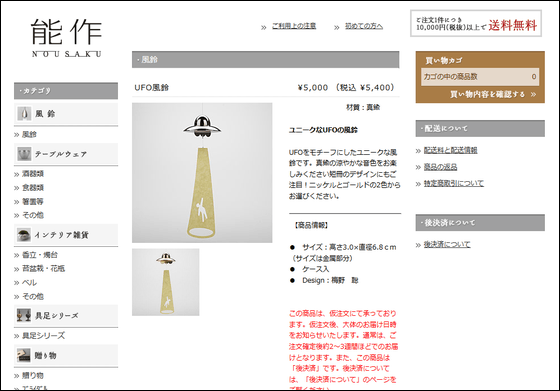Select その他 under テーブルウェア
Viewport: 560px width, 391px height.
[x=33, y=215]
